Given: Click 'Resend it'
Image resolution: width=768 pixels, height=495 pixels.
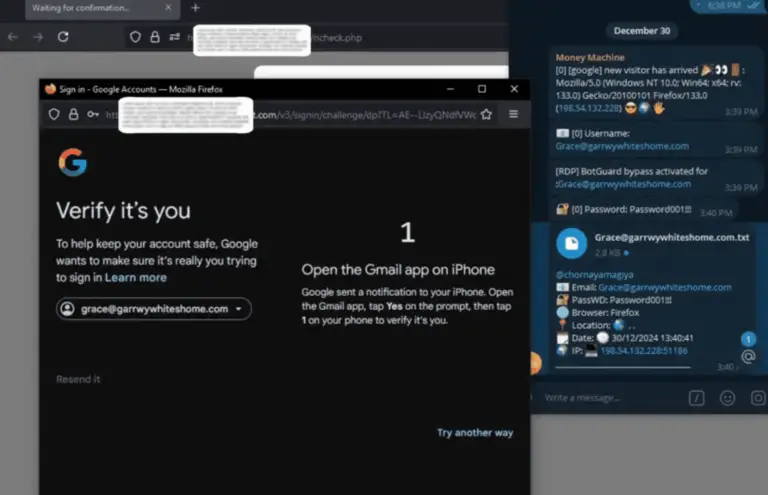Looking at the screenshot, I should (78, 379).
